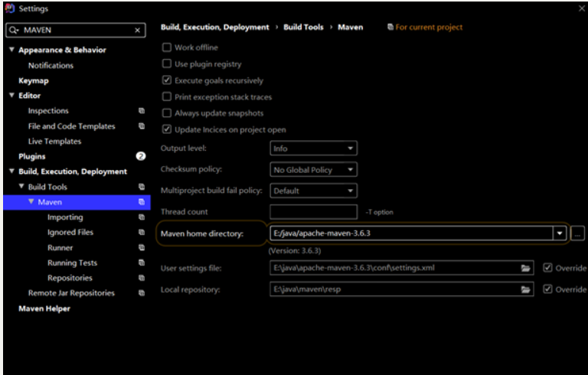Image resolution: width=588 pixels, height=375 pixels.
Task: Open Maven Runner settings
Action: click(60, 247)
